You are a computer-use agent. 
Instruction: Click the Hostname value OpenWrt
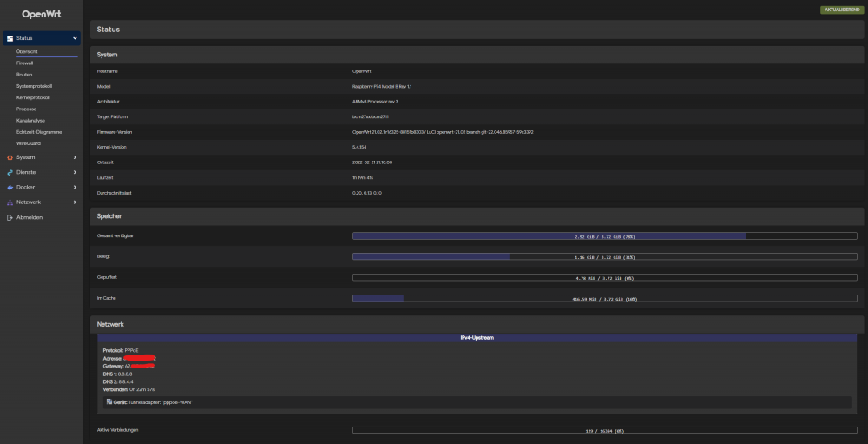point(361,71)
